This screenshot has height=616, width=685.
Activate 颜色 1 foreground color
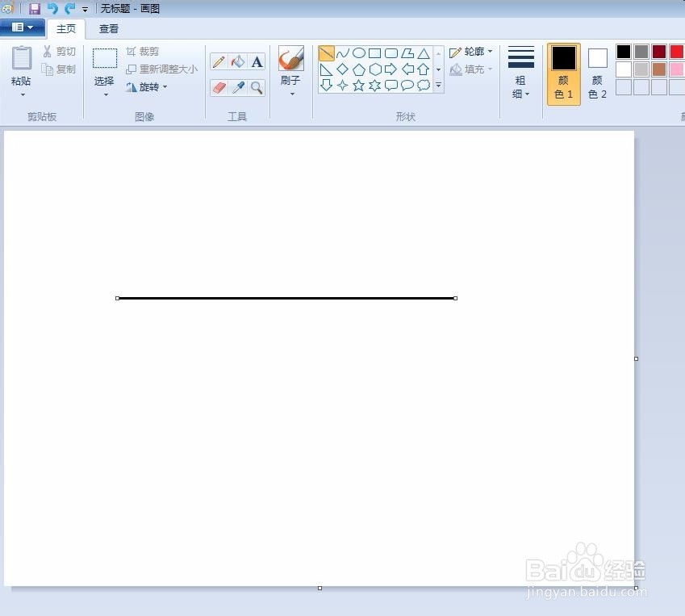563,74
